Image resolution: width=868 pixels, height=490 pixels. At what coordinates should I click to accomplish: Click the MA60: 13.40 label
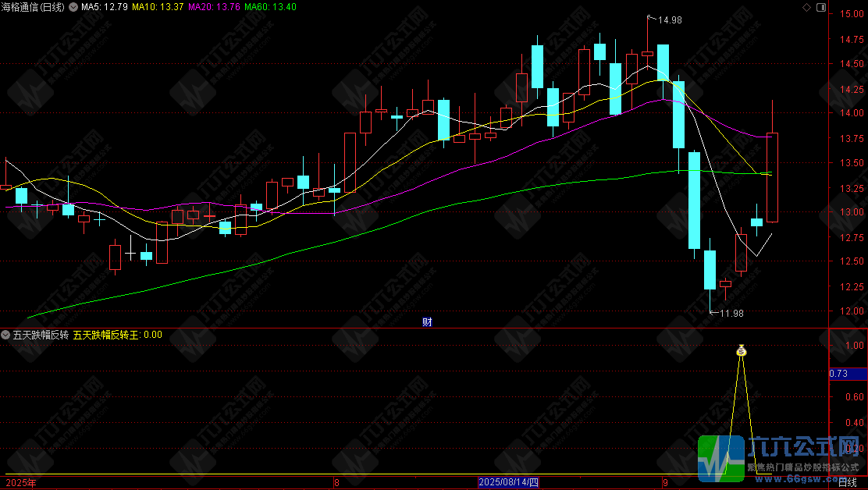[x=270, y=7]
